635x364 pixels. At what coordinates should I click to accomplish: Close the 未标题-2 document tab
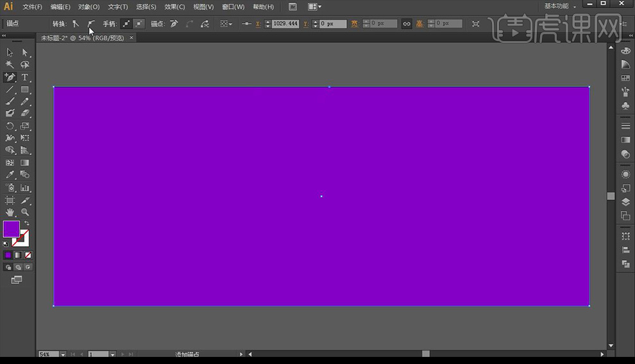[x=131, y=38]
